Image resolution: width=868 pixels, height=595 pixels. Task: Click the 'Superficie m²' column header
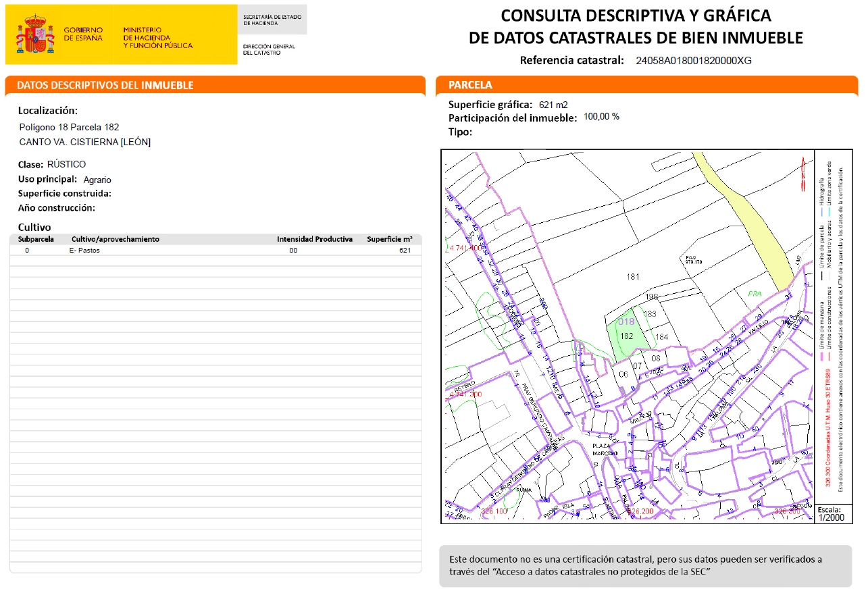[x=390, y=239]
